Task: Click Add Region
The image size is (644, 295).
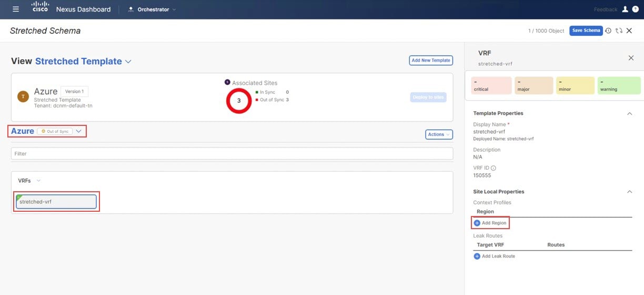Action: click(x=490, y=223)
